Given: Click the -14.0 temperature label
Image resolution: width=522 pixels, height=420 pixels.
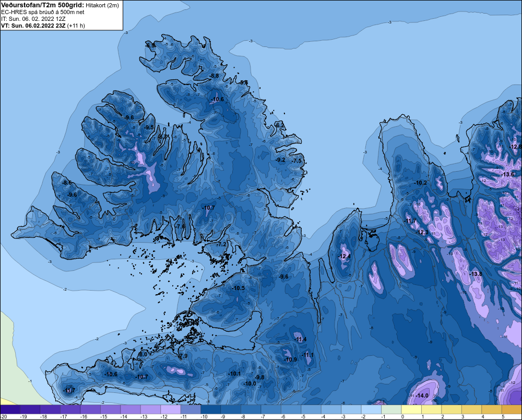Looking at the screenshot, I should 422,395.
